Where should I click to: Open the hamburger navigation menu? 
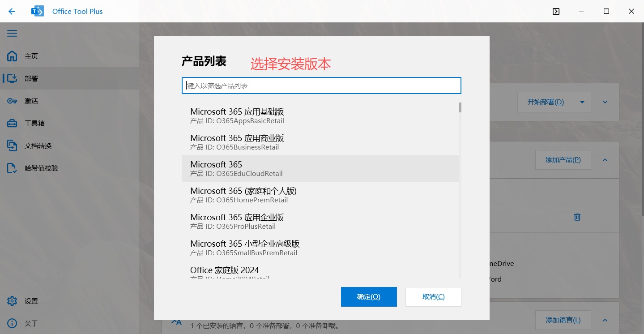12,34
